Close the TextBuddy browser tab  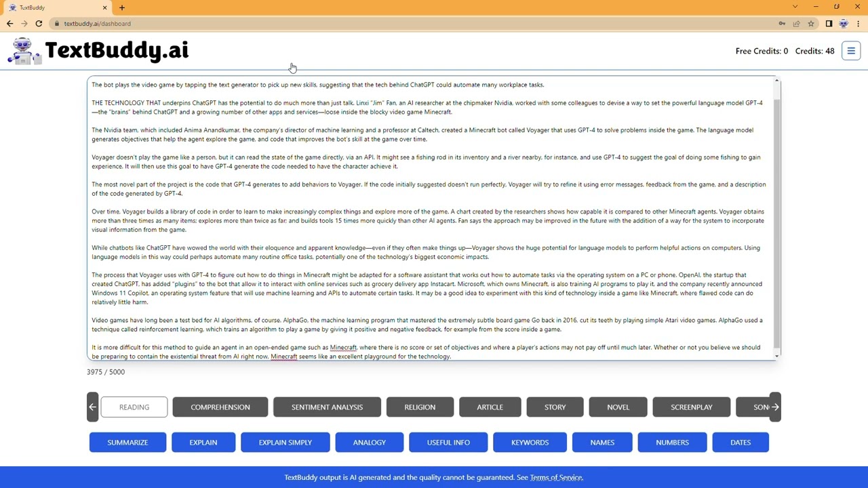[x=104, y=7]
